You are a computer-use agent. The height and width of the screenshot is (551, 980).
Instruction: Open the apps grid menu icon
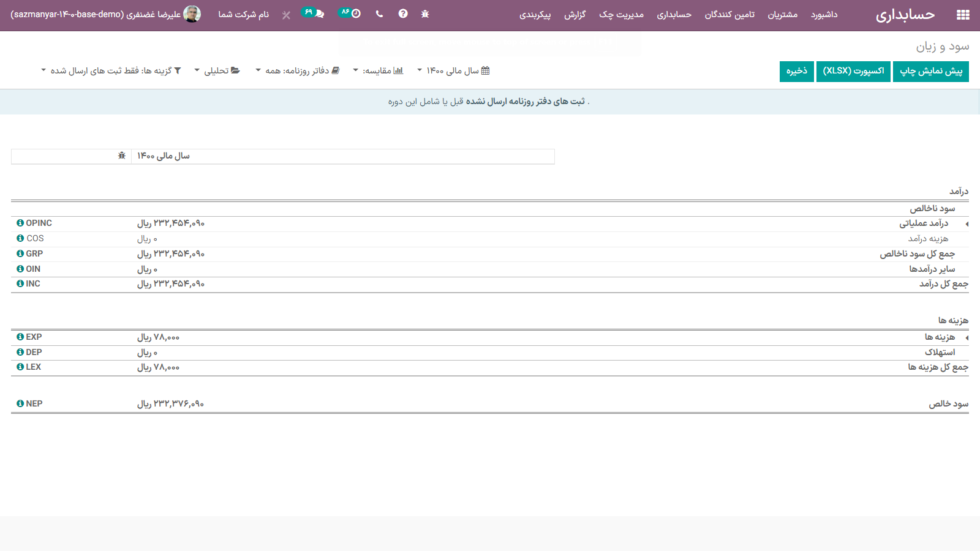(x=963, y=15)
